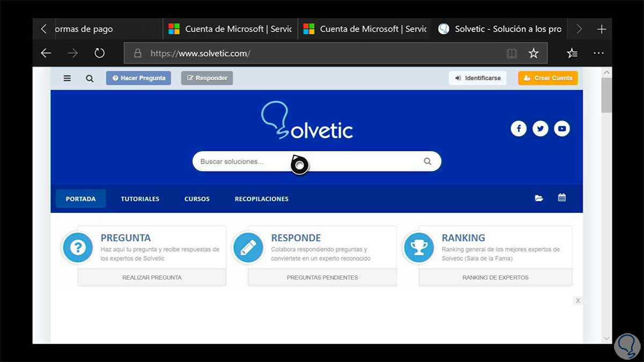Click the scrollbar up arrow
This screenshot has height=362, width=644.
click(x=606, y=72)
